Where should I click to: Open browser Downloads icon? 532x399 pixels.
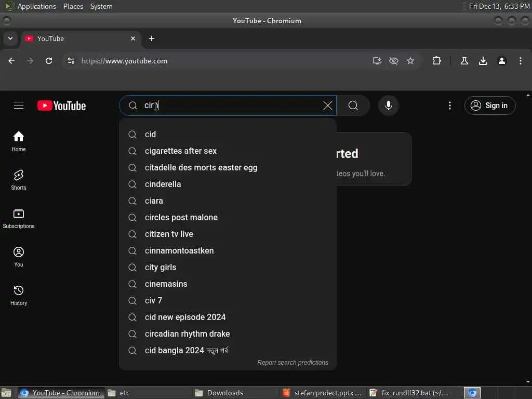pos(483,61)
